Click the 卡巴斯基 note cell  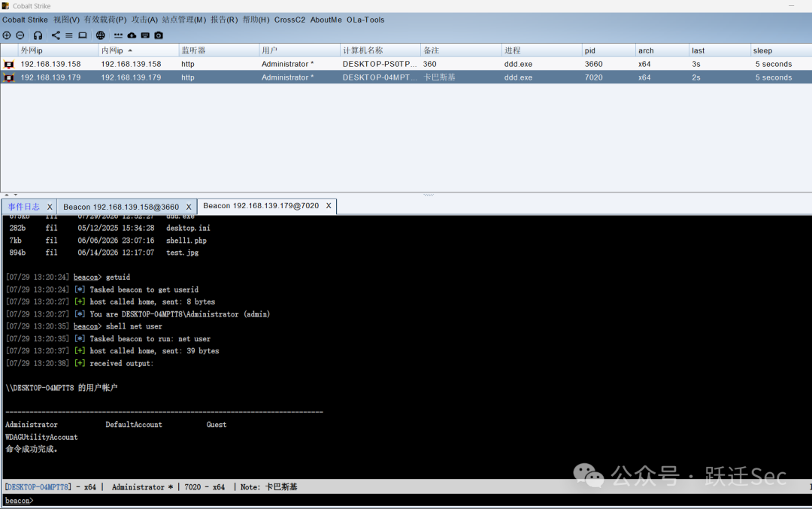(x=439, y=77)
